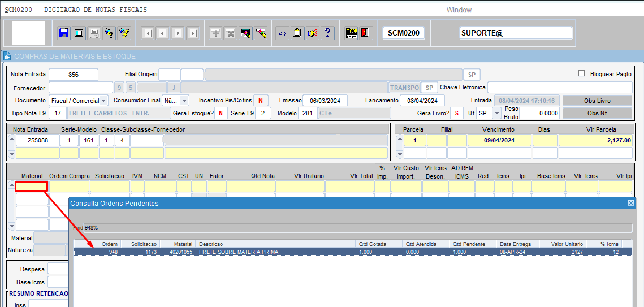
Task: Click the highlighted Material input field
Action: pos(31,187)
